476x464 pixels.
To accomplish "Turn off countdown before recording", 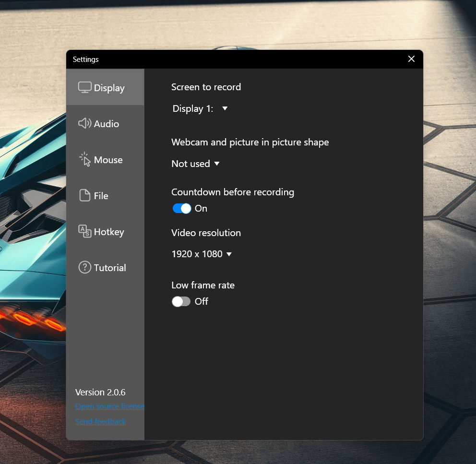I will 181,208.
